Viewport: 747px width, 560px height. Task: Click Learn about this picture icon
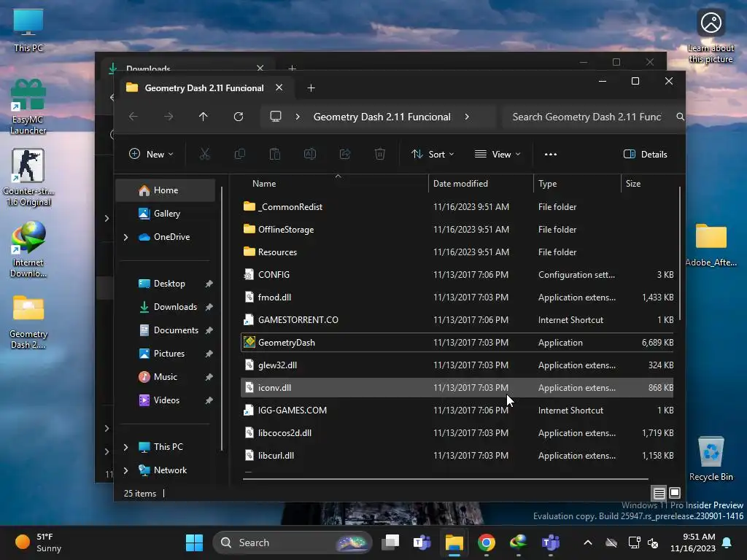(x=711, y=36)
